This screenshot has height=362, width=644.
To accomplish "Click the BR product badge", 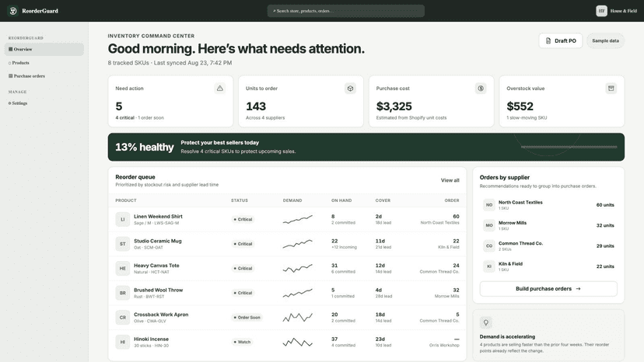I will pos(122,293).
